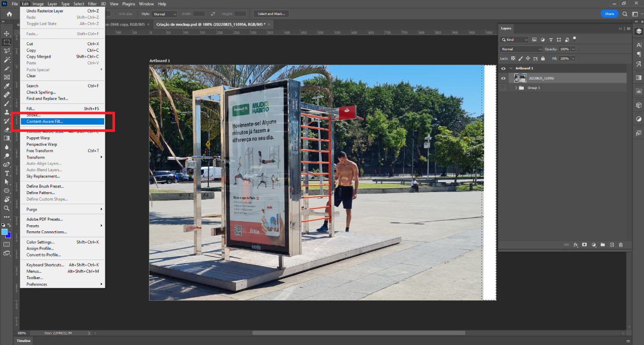Screen dimensions: 644x345
Task: Open the Character panel icon in dock
Action: [x=639, y=45]
